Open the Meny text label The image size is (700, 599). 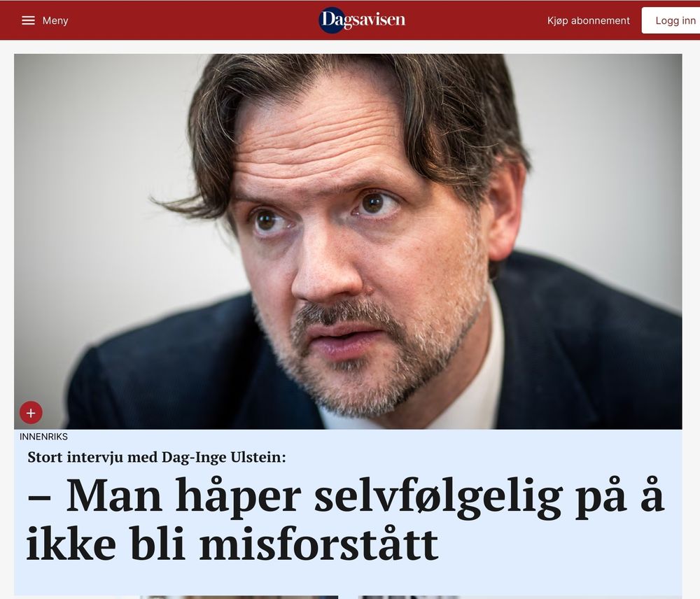pyautogui.click(x=55, y=20)
